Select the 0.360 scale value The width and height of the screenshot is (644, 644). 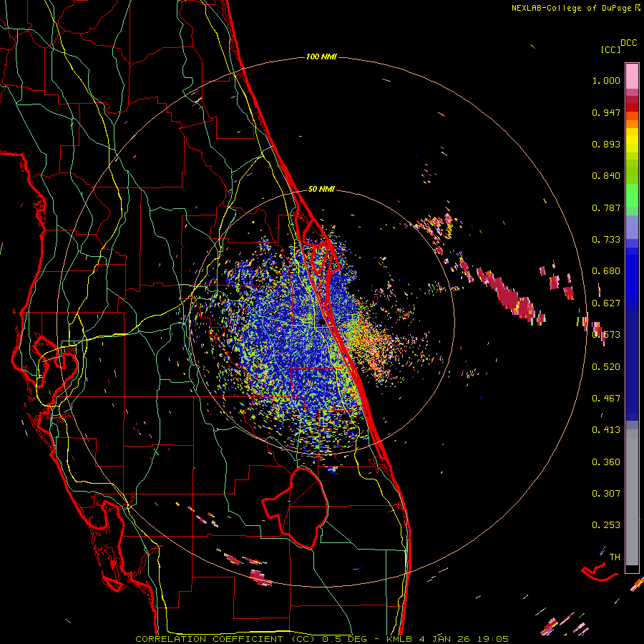click(x=606, y=462)
